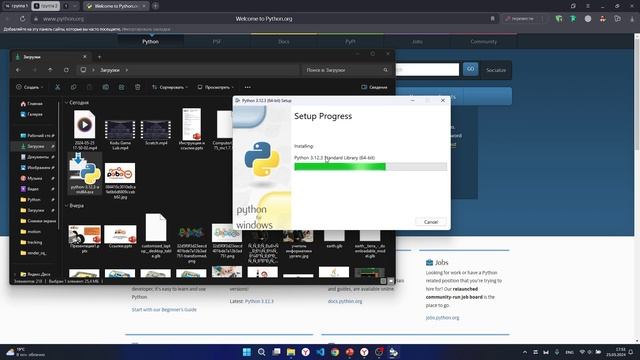Open the Сортировать dropdown in Explorer
This screenshot has width=640, height=360.
(x=170, y=87)
